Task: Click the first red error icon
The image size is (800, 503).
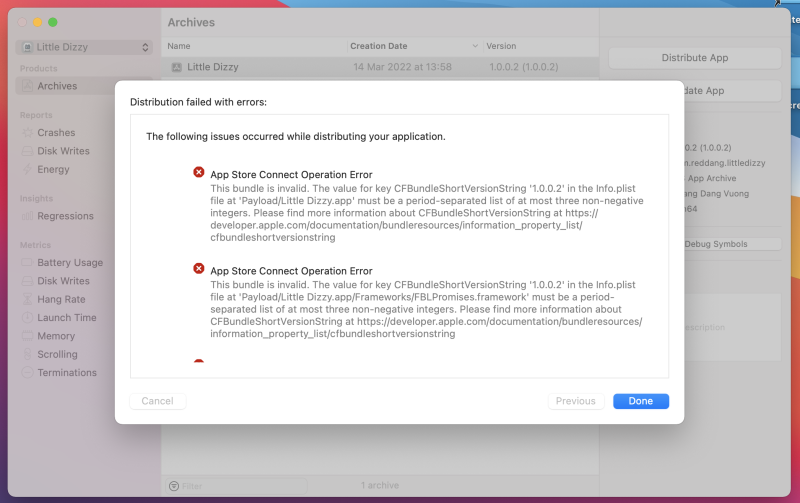Action: (199, 172)
